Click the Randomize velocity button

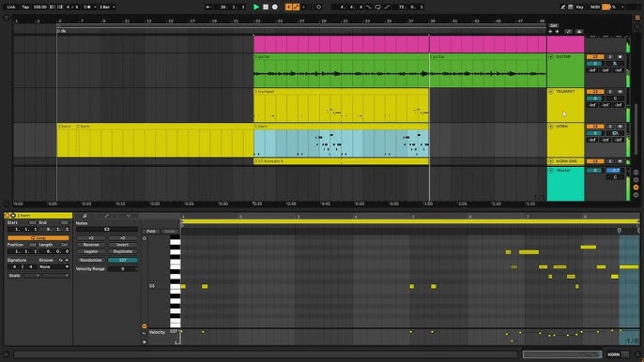tap(91, 260)
